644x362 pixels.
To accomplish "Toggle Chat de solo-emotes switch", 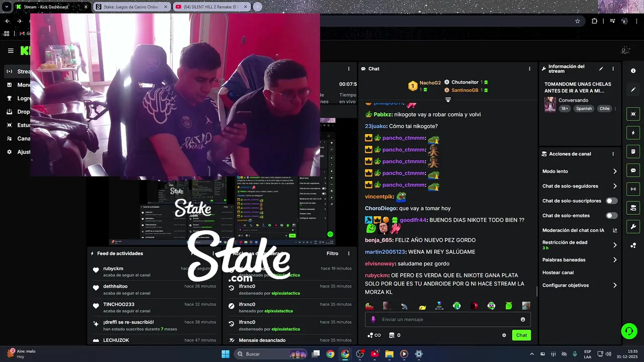I will tap(611, 216).
